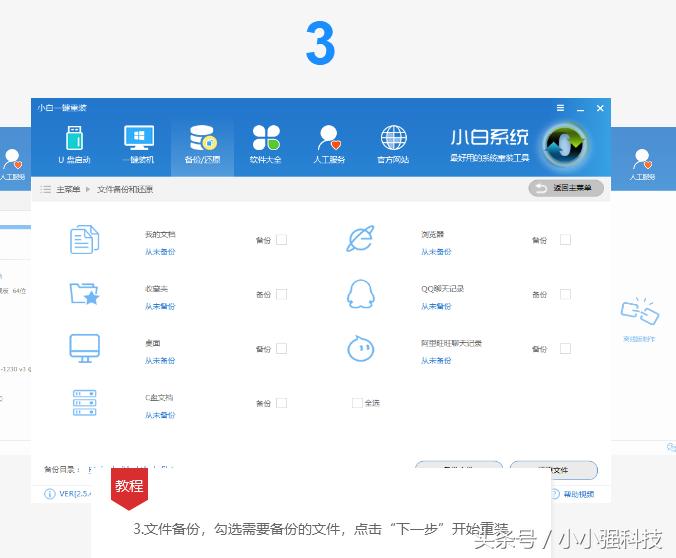Click the 阿里旺旺 chat icon

[361, 348]
